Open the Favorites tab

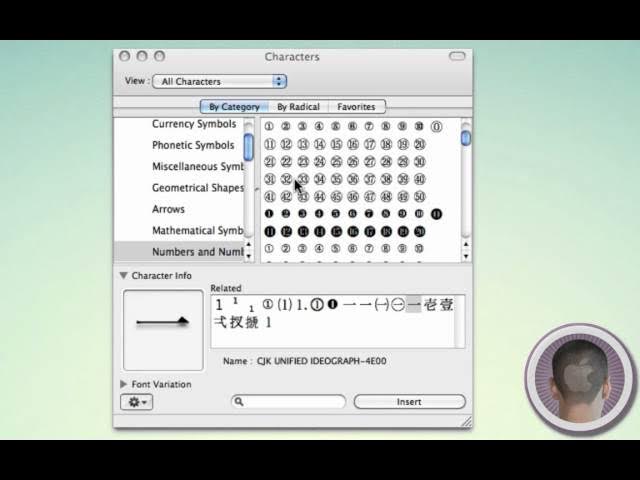click(x=356, y=107)
